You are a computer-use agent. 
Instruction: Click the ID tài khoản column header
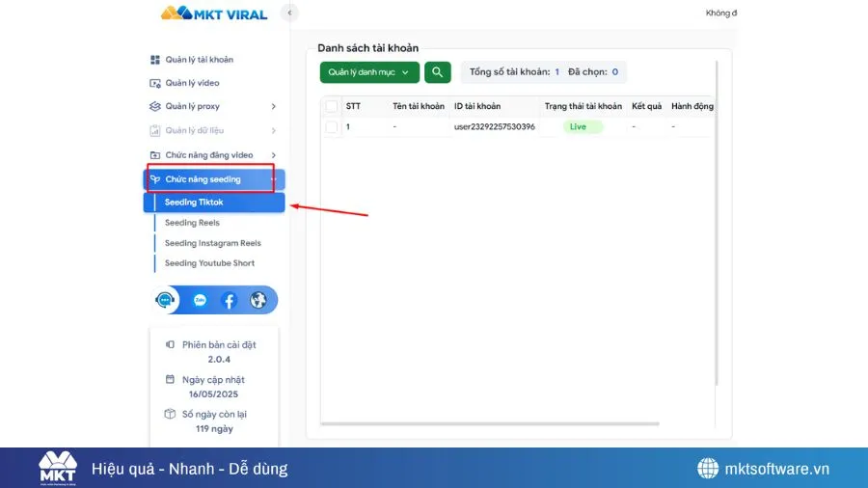477,106
